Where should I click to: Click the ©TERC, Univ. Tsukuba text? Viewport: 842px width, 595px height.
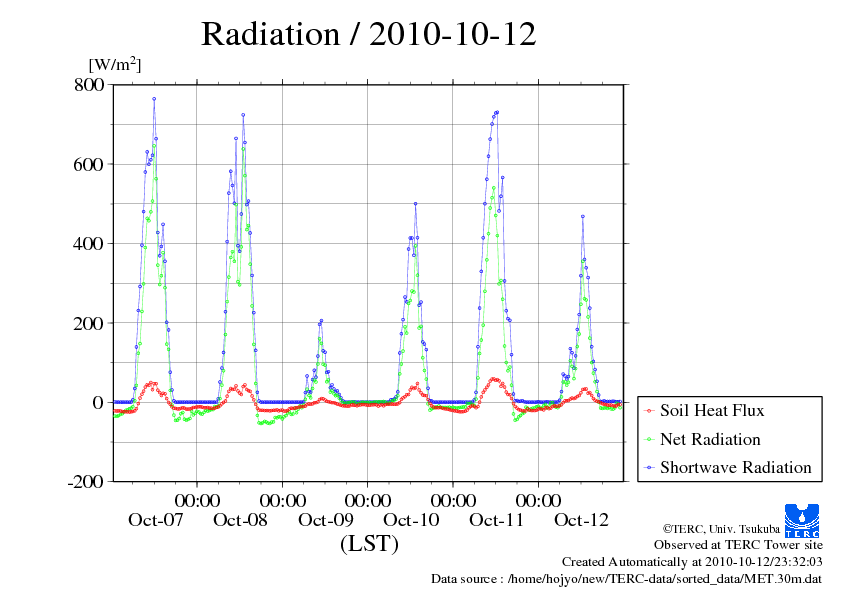tap(721, 529)
